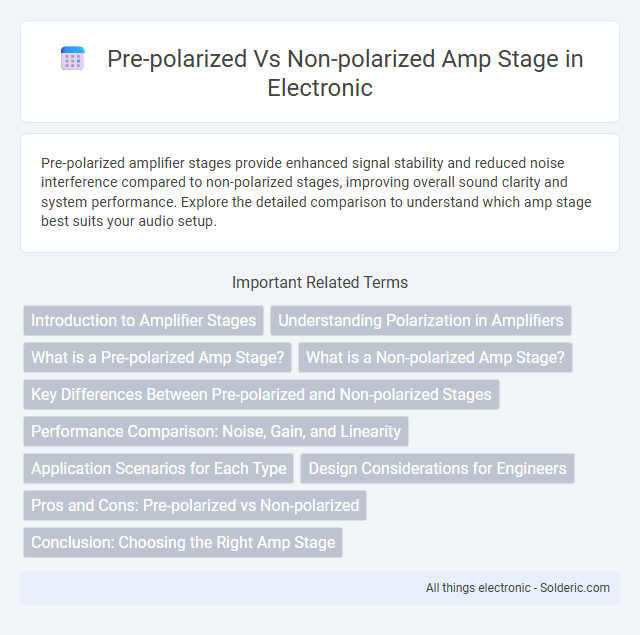640x635 pixels.
Task: Click the calendar icon beside the title
Action: point(73,58)
